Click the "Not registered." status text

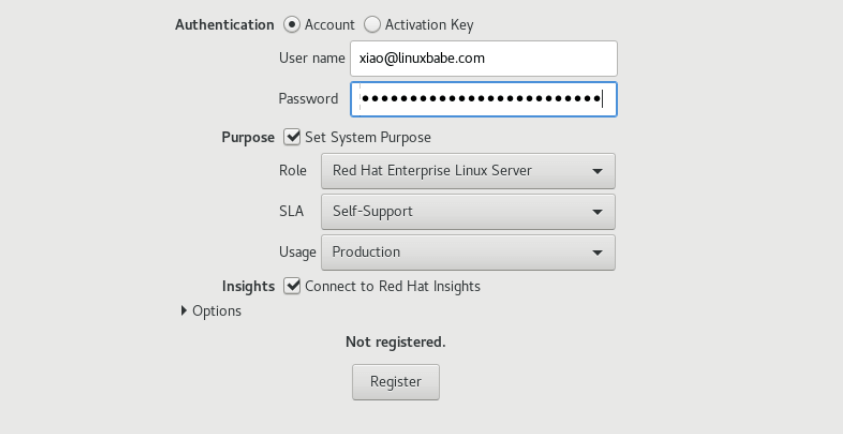pyautogui.click(x=395, y=342)
